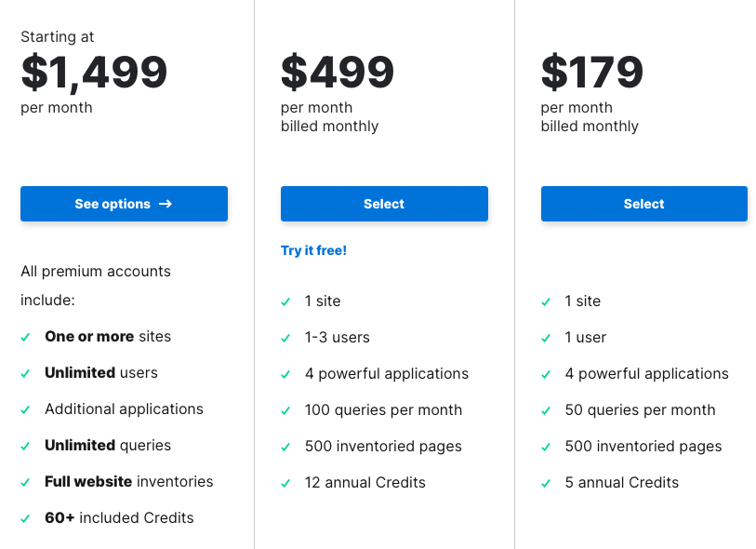The image size is (756, 549).
Task: Click checkmark beside 1-3 users
Action: click(x=285, y=338)
